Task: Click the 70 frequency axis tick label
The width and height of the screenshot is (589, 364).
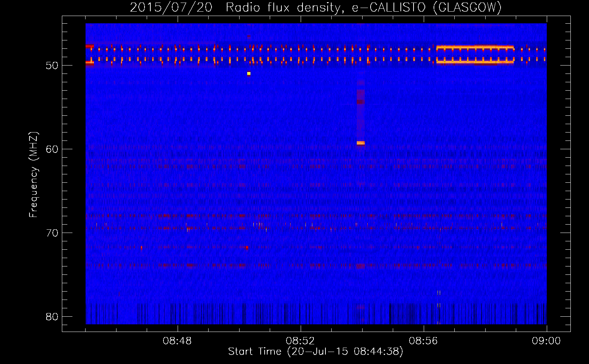Action: (52, 233)
